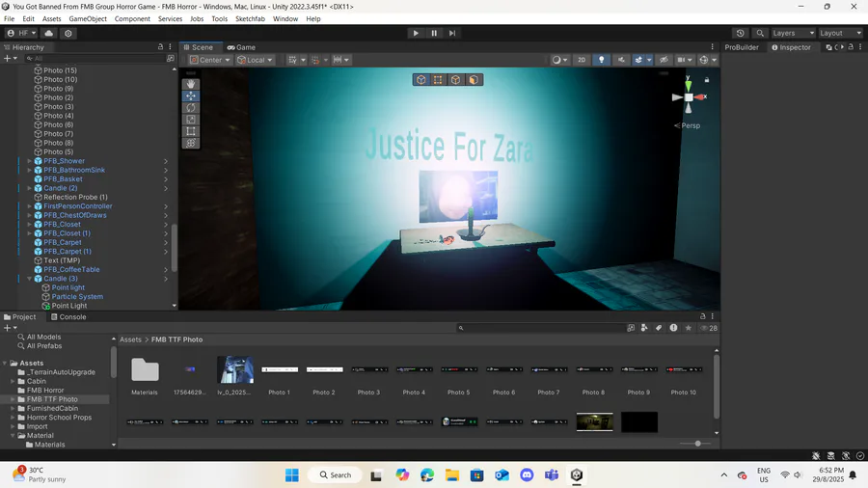Open the settings gear beside the cloud icon
868x488 pixels.
coord(68,33)
